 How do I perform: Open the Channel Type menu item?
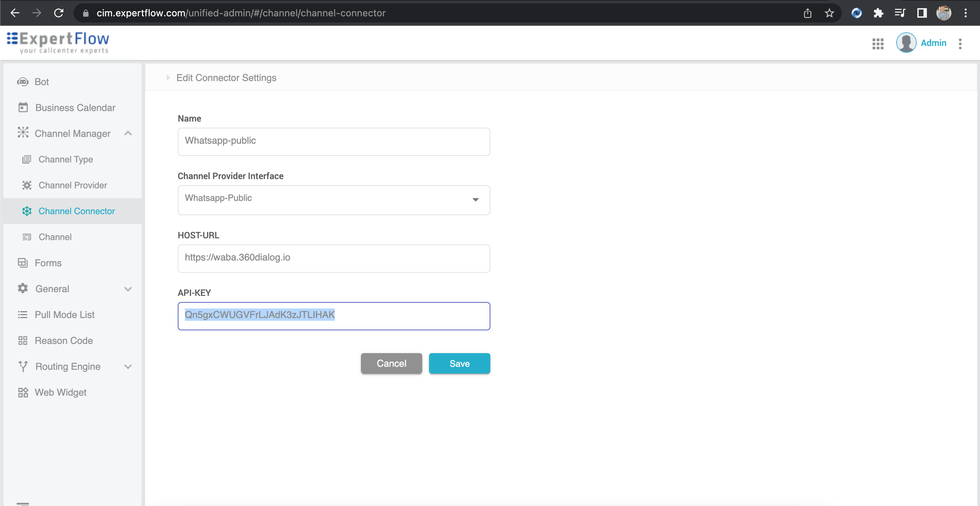(65, 159)
